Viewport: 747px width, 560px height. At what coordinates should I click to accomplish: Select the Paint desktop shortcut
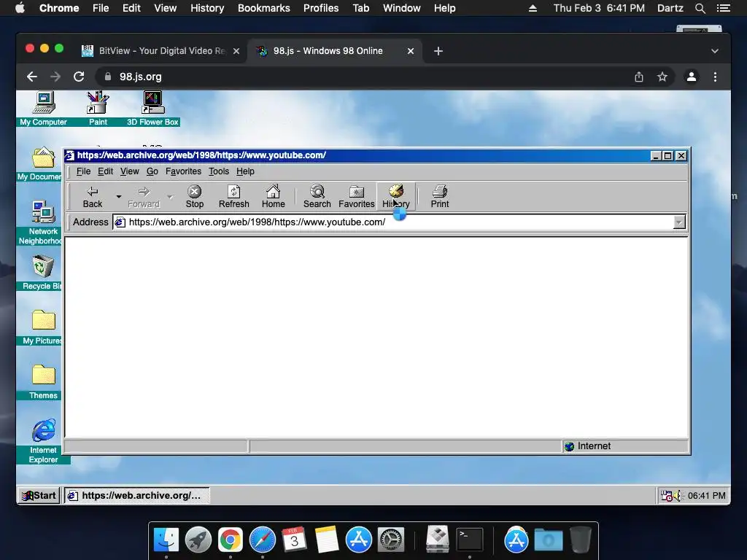coord(98,109)
